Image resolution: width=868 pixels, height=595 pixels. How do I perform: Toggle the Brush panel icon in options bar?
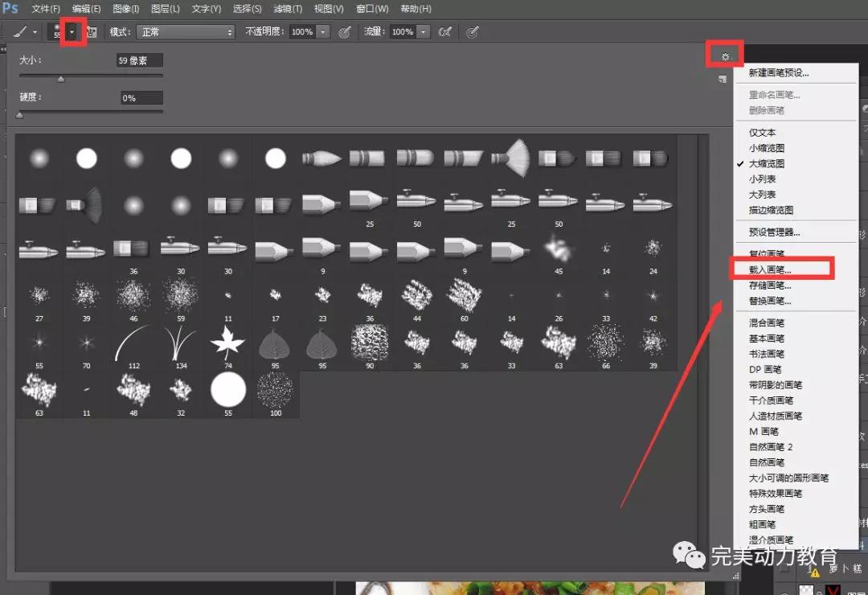pyautogui.click(x=92, y=32)
